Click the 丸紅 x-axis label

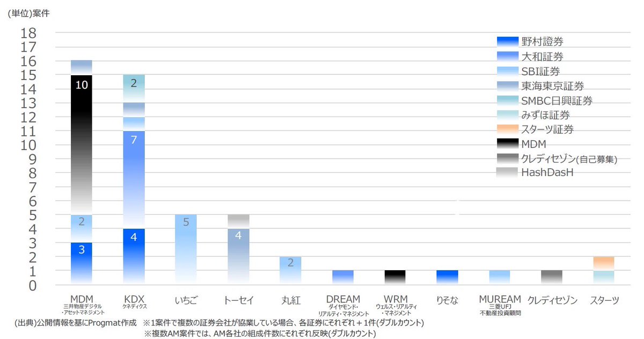pos(290,300)
